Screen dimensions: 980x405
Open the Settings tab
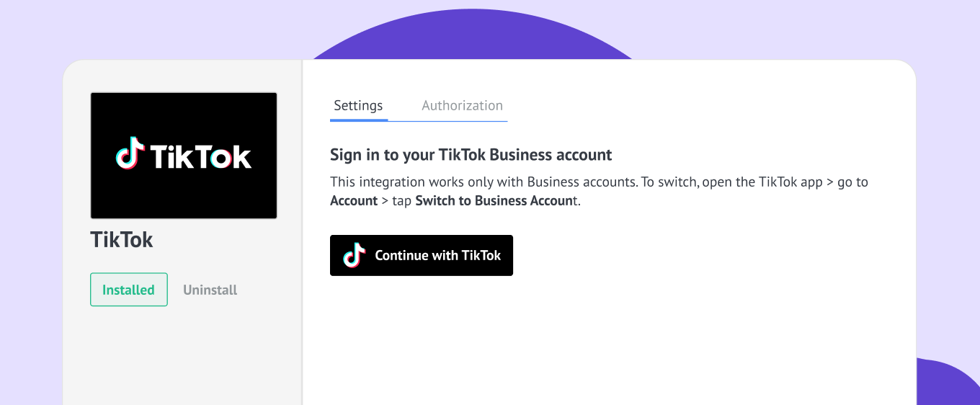358,105
